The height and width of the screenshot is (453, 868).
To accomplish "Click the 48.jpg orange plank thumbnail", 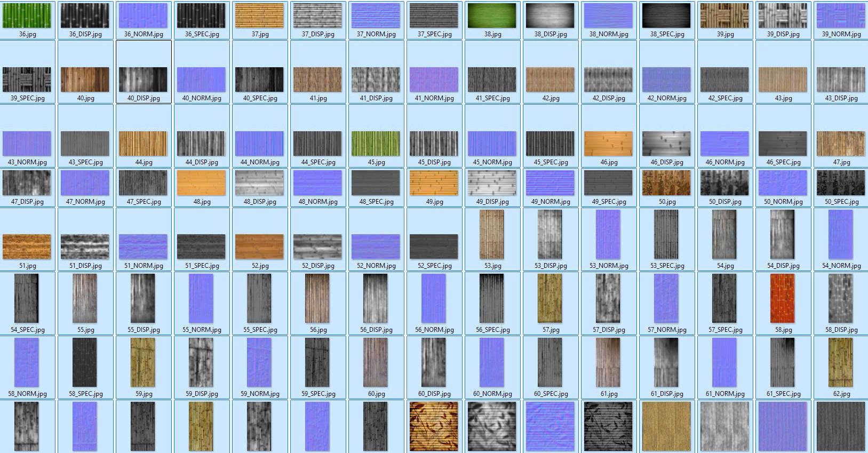I will click(201, 183).
